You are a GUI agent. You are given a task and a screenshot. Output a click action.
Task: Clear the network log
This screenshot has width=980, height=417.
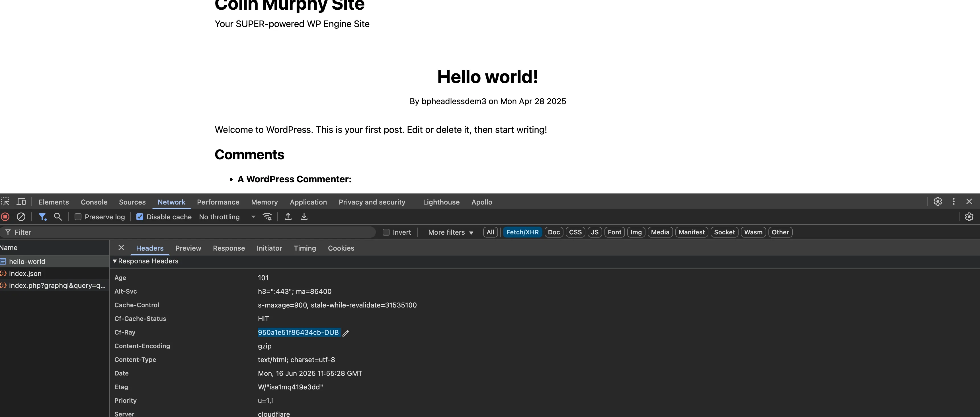coord(21,217)
